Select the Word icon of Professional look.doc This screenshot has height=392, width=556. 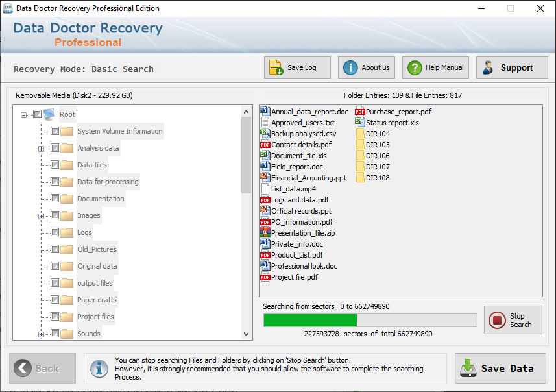point(265,265)
